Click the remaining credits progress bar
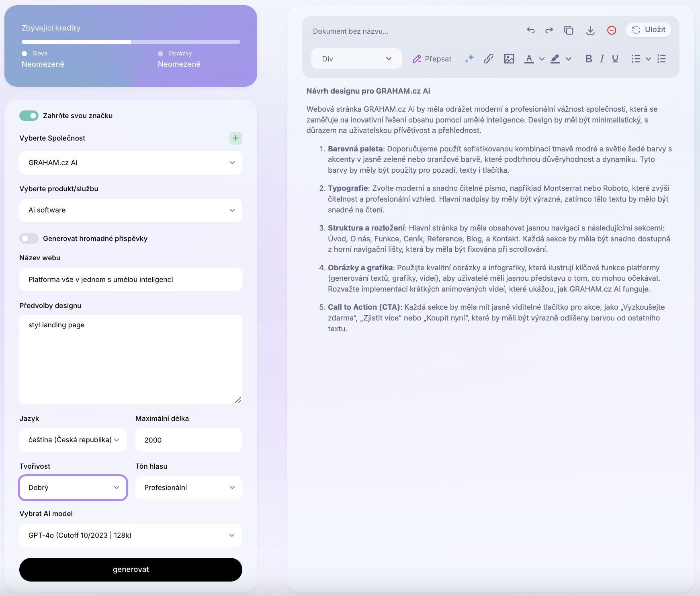Image resolution: width=700 pixels, height=596 pixels. point(131,42)
